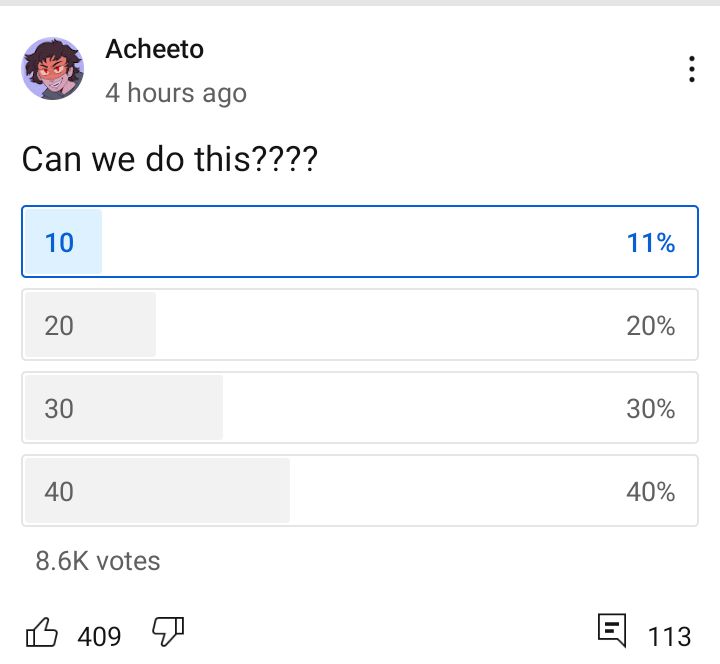This screenshot has width=720, height=664.
Task: Tap the 8.6K votes label
Action: click(98, 561)
